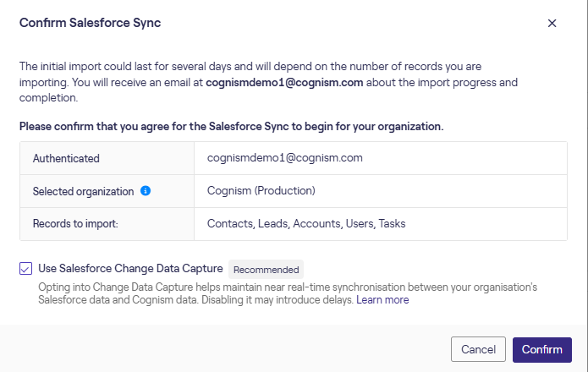Click the Selected organization label text
Screen dimensions: 588x372
[83, 191]
